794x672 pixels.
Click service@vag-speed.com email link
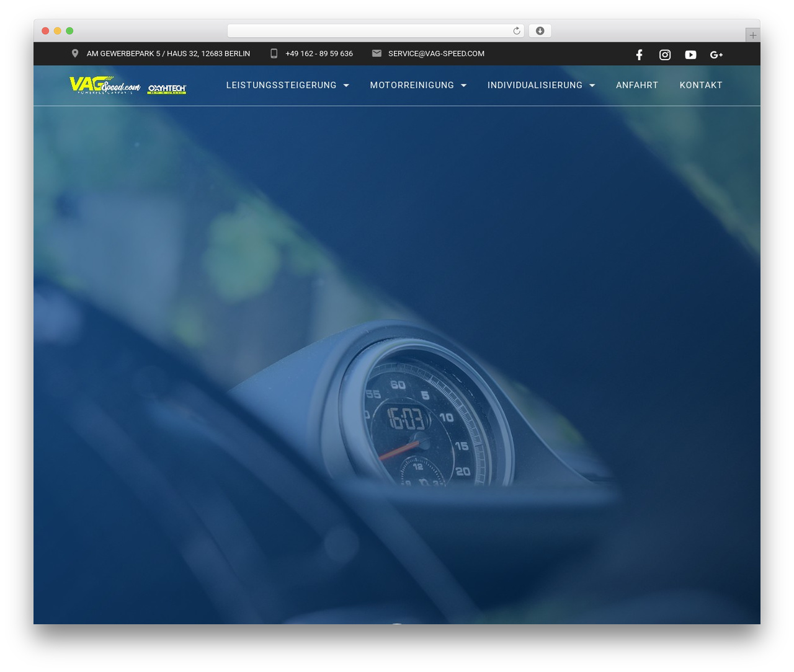point(436,53)
